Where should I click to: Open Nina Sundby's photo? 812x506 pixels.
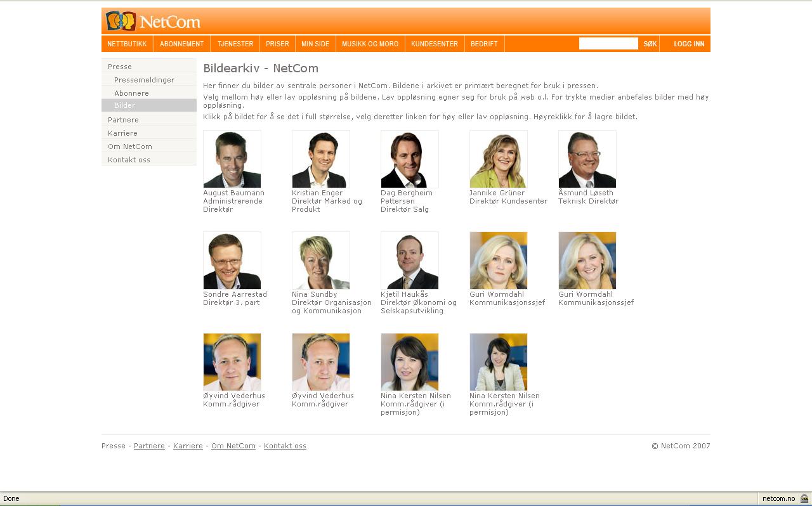click(321, 261)
